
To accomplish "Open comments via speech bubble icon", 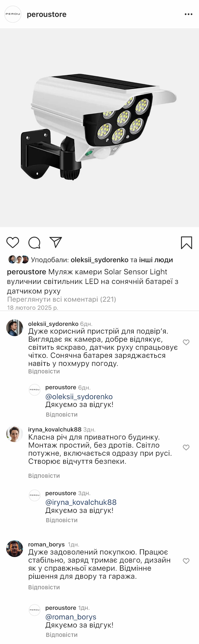I will [34, 243].
